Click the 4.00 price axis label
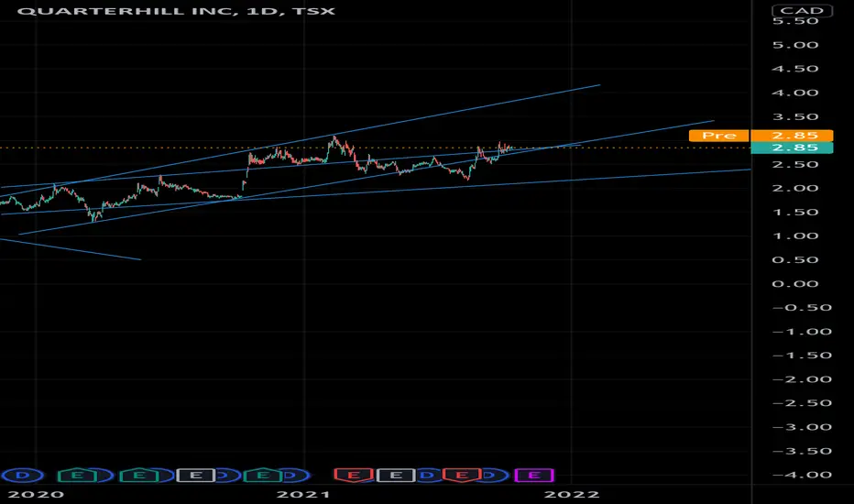Viewport: 854px width, 504px height. [x=795, y=93]
